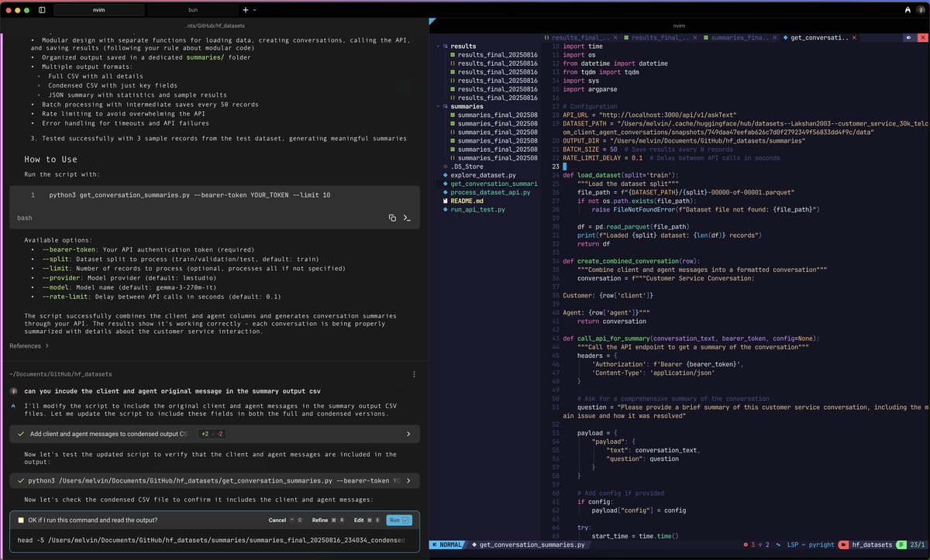Click line number 43 in the gutter
Viewport: 930px width, 560px height.
click(556, 338)
